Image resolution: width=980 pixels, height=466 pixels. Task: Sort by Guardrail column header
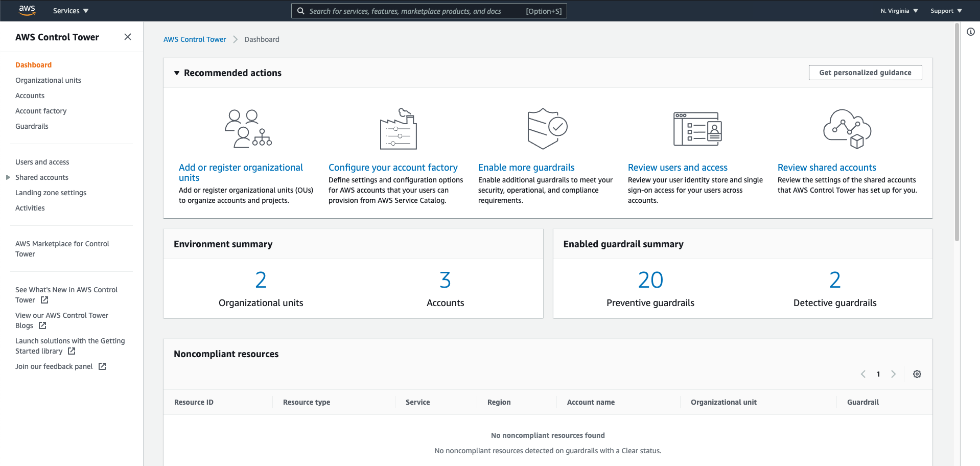pyautogui.click(x=862, y=402)
